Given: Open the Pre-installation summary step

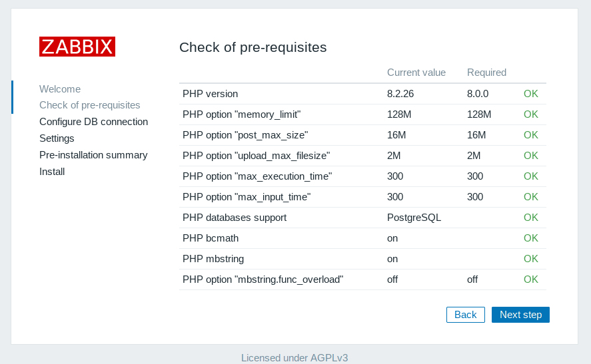Looking at the screenshot, I should pos(93,155).
